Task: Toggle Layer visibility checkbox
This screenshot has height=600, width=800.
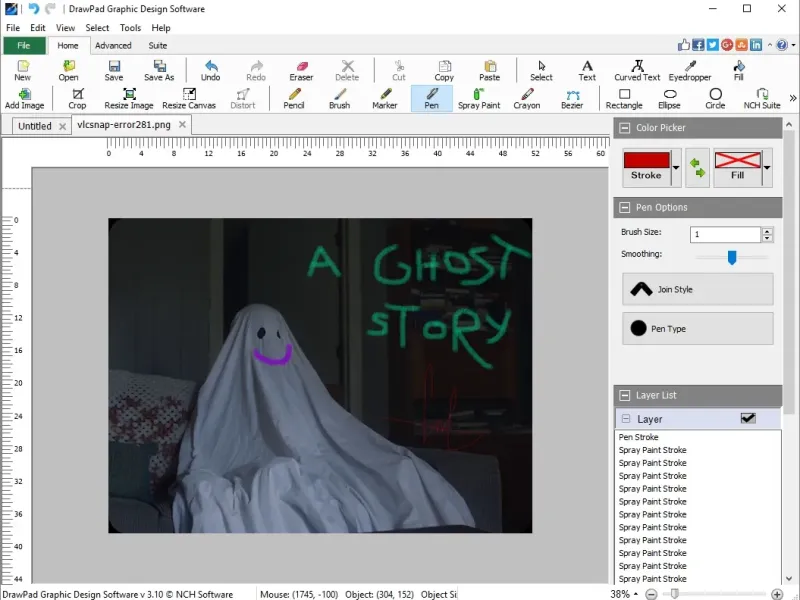Action: (748, 418)
